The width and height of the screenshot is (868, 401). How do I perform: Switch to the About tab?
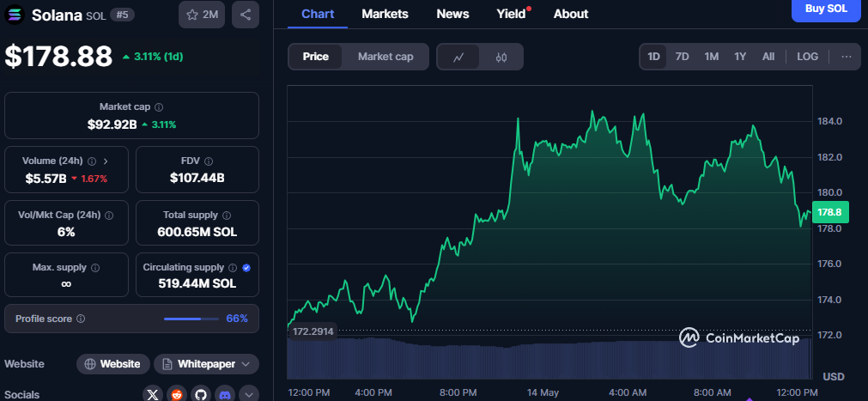tap(571, 14)
